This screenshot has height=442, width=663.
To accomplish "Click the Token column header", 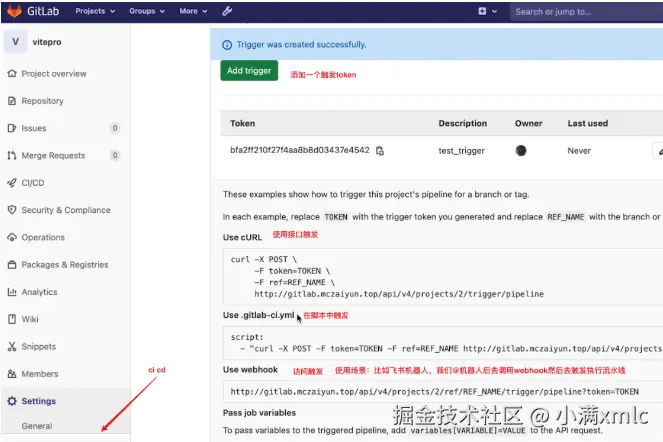I will pyautogui.click(x=242, y=124).
